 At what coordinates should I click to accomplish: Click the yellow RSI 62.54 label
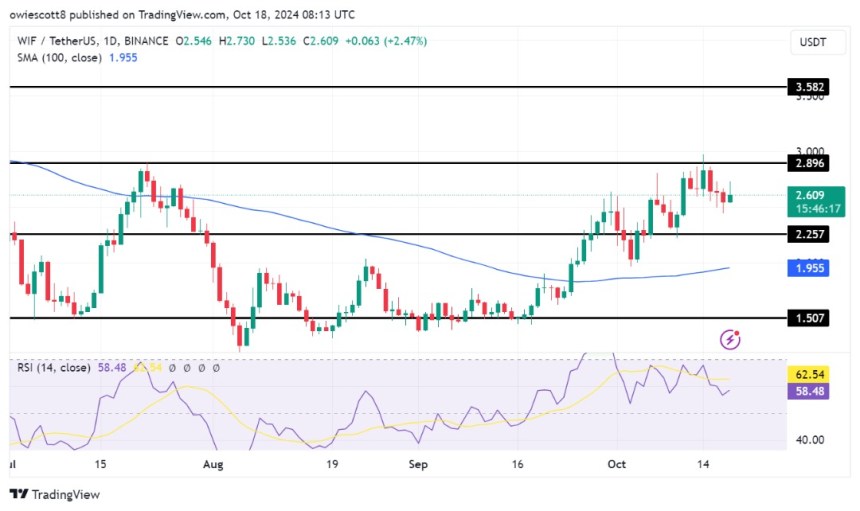808,374
